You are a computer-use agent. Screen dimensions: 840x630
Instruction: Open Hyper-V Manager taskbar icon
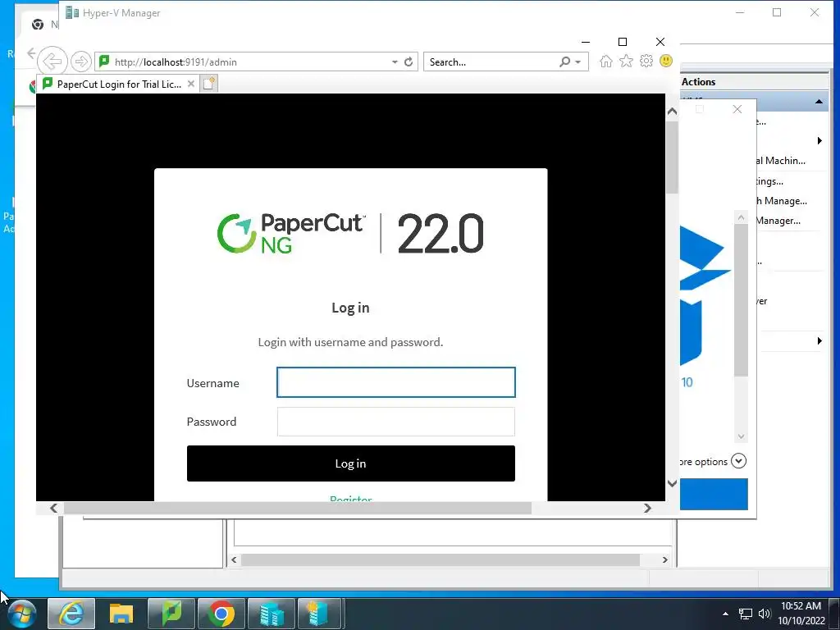point(271,614)
